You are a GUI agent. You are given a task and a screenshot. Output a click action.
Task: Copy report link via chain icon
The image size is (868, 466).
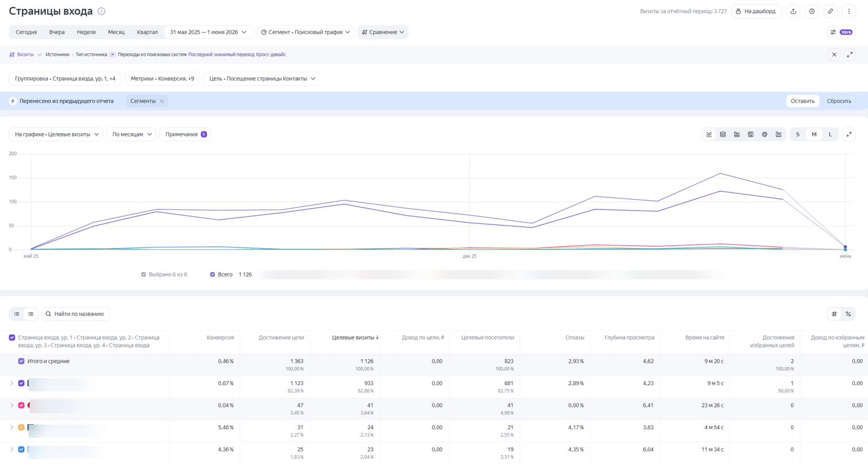[x=830, y=11]
